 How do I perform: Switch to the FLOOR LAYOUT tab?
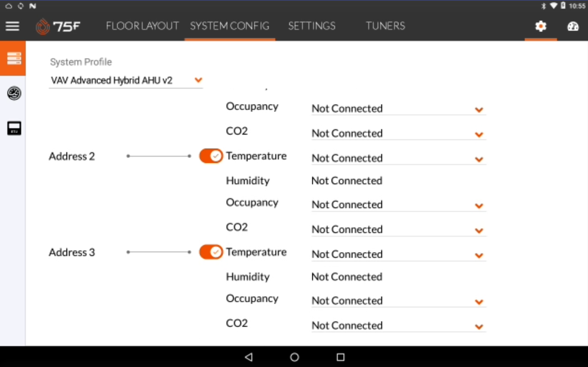[142, 26]
